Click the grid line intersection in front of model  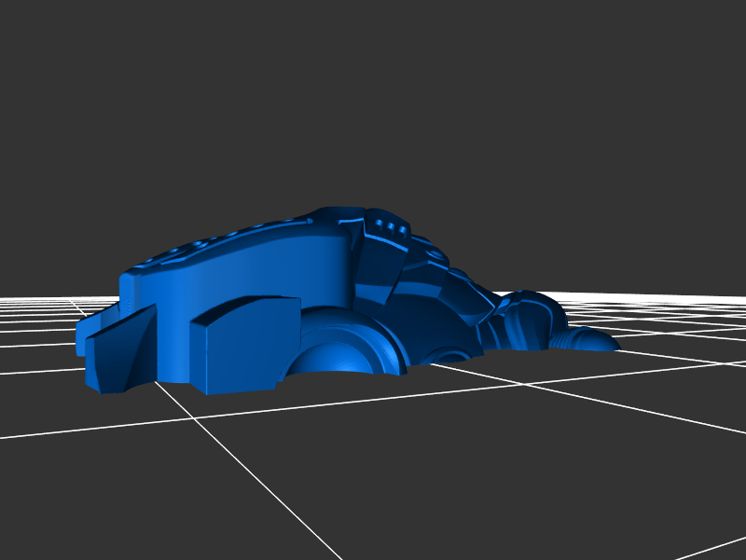click(194, 419)
